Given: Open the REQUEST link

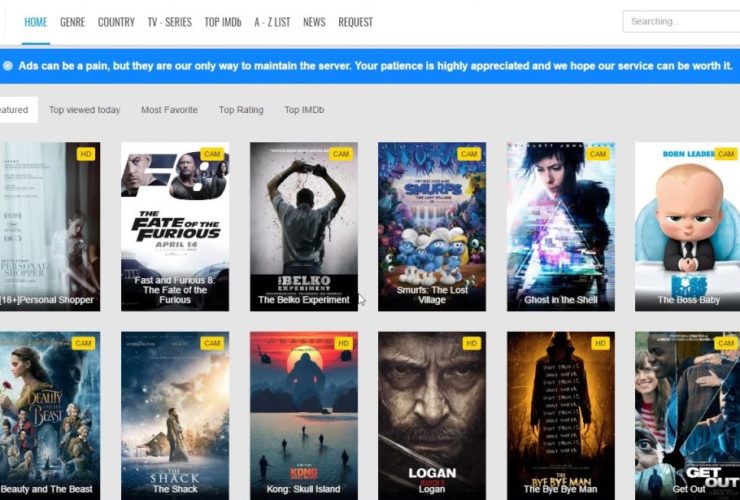Looking at the screenshot, I should 355,22.
